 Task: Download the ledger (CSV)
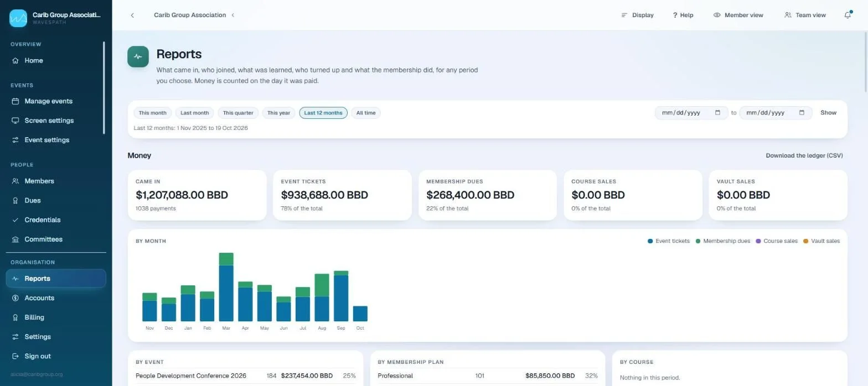(x=804, y=155)
